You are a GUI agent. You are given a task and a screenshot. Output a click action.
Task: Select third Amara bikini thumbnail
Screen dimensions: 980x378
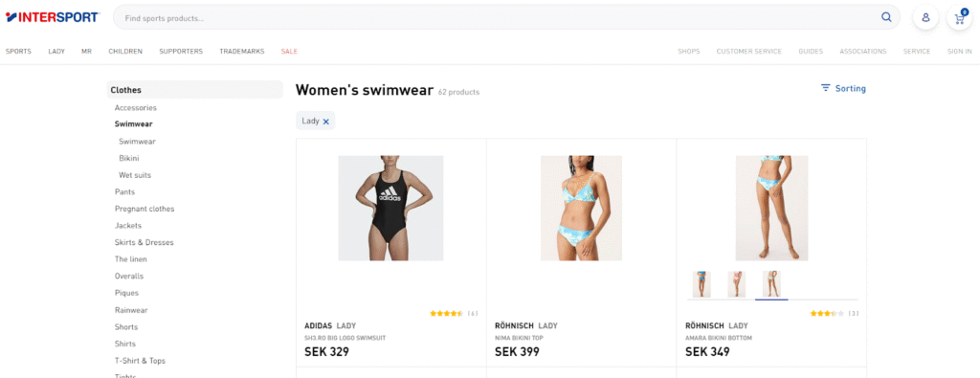click(771, 283)
